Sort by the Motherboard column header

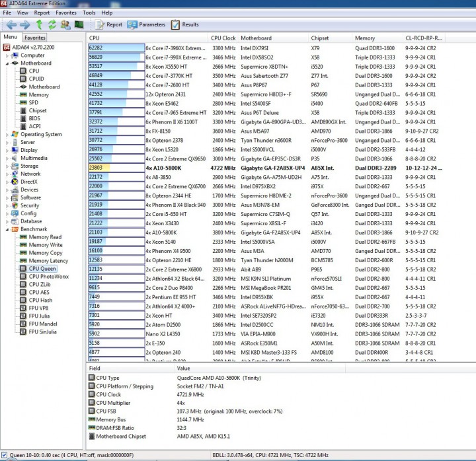click(x=273, y=38)
